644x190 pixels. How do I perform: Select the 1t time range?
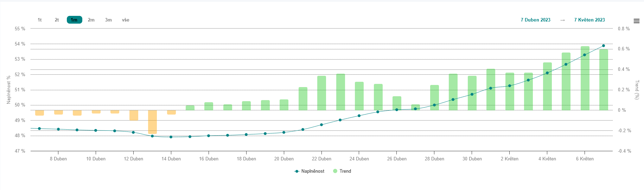pyautogui.click(x=40, y=20)
